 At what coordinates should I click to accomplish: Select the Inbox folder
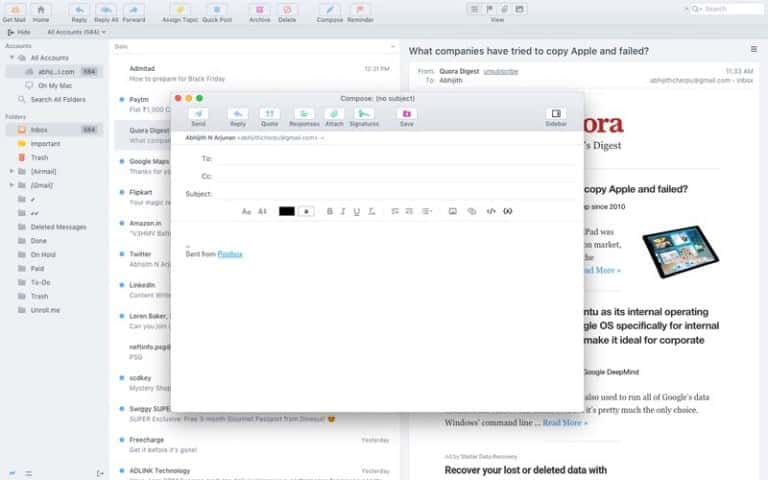coord(54,130)
